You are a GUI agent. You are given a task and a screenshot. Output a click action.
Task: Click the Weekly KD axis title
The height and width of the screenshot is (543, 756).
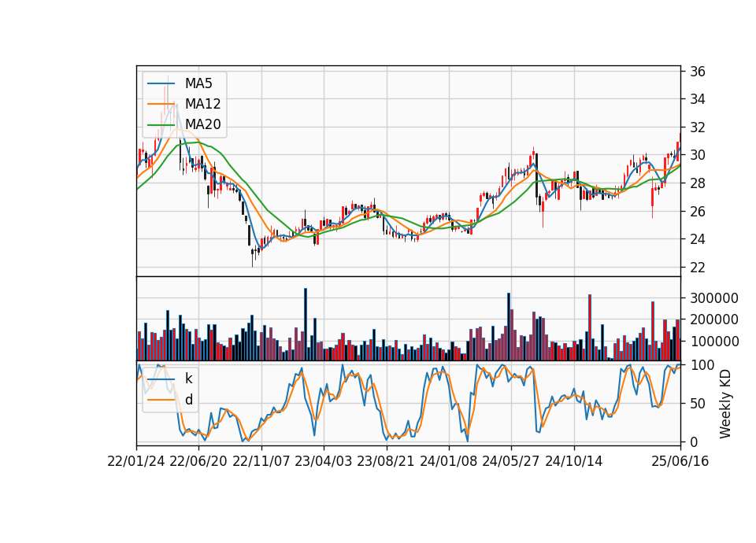pyautogui.click(x=725, y=404)
